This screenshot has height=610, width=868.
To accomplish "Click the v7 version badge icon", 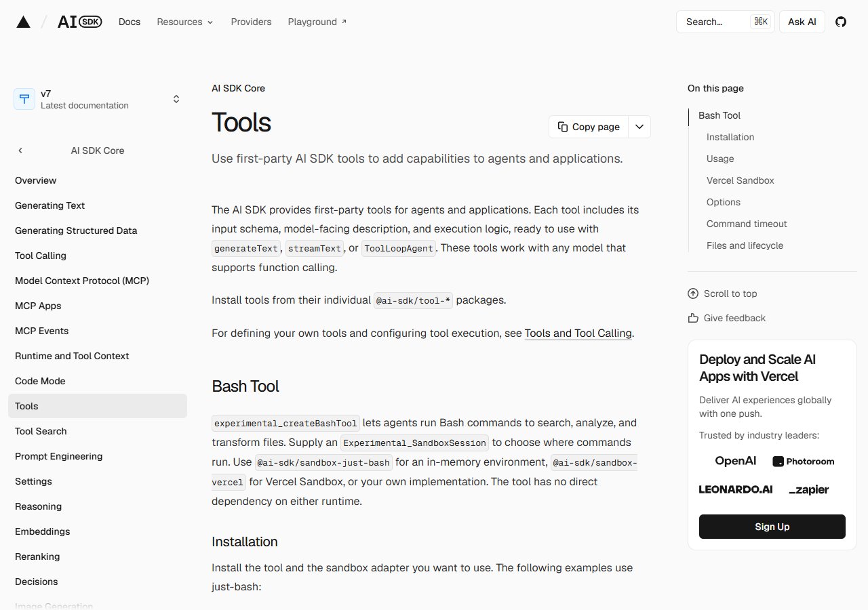I will [24, 99].
